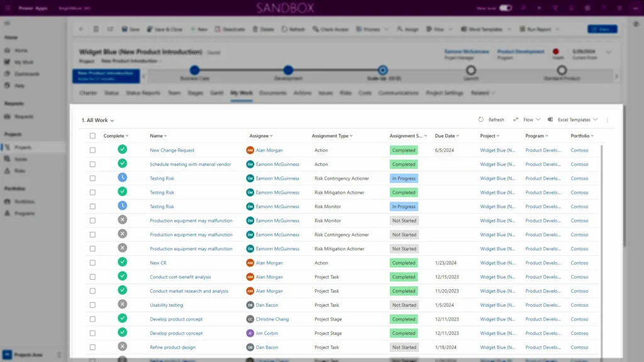Open the Conduct cost-benefit analysis link
The height and width of the screenshot is (362, 644).
(180, 277)
